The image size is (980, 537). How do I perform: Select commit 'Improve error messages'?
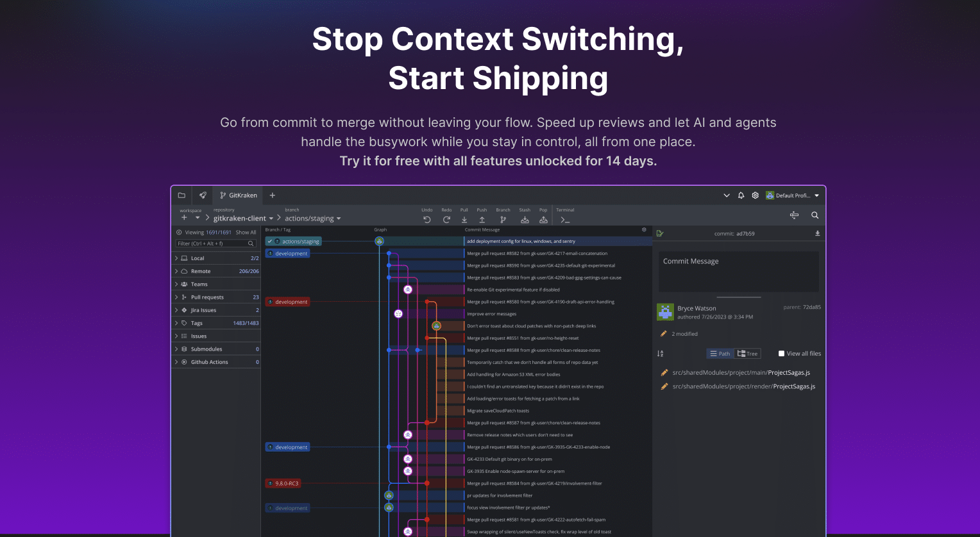click(492, 314)
